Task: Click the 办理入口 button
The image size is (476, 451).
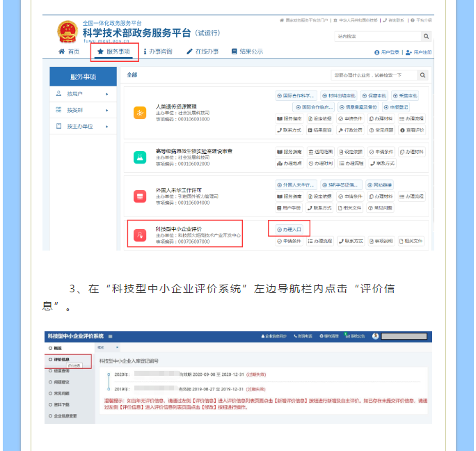Action: click(x=288, y=229)
